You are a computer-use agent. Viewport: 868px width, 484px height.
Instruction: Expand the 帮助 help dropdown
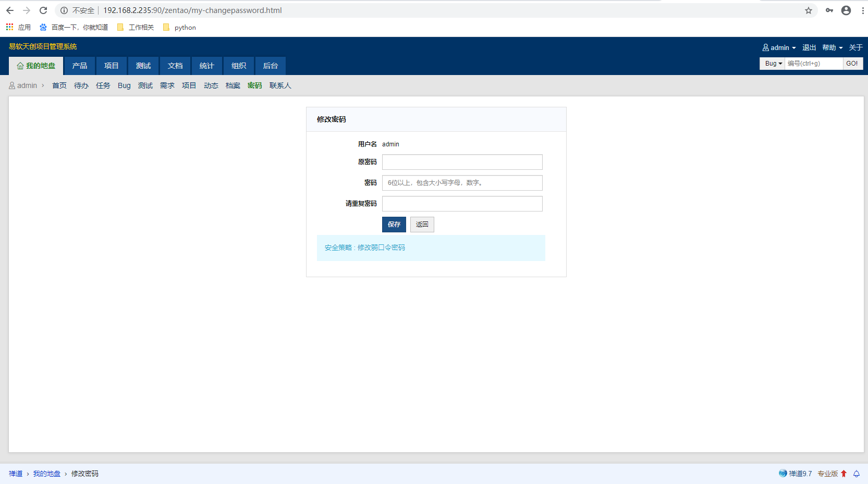[833, 47]
